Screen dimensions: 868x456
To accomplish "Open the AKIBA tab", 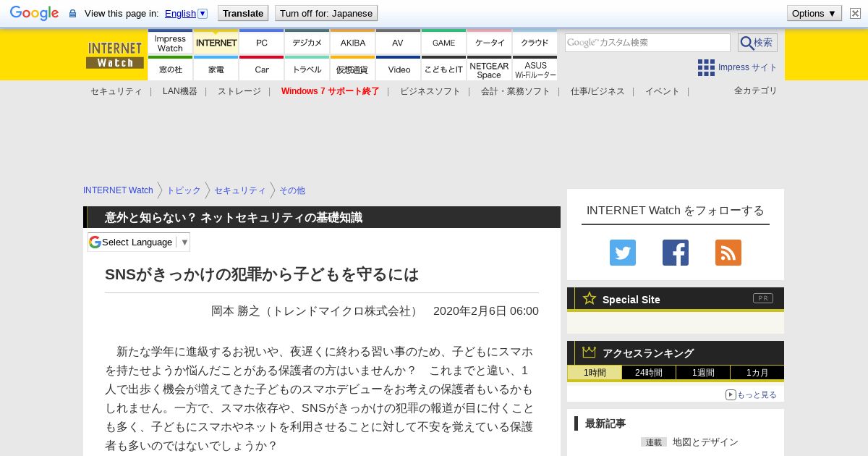I will (x=352, y=43).
